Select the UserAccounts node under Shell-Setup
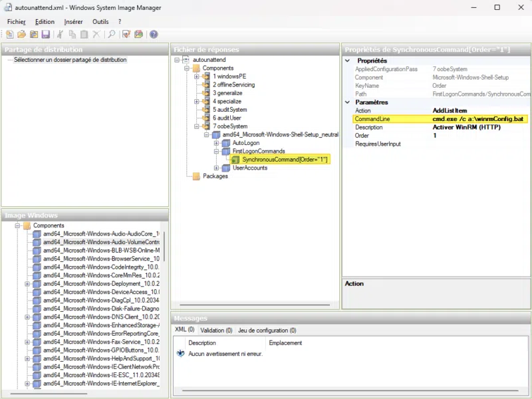This screenshot has width=532, height=399. click(x=249, y=168)
